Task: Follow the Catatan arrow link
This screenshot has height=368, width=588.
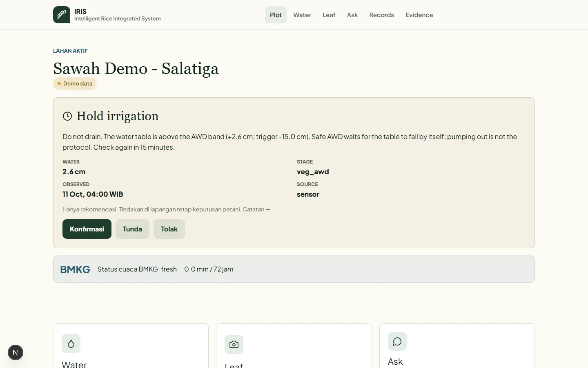Action: [256, 209]
